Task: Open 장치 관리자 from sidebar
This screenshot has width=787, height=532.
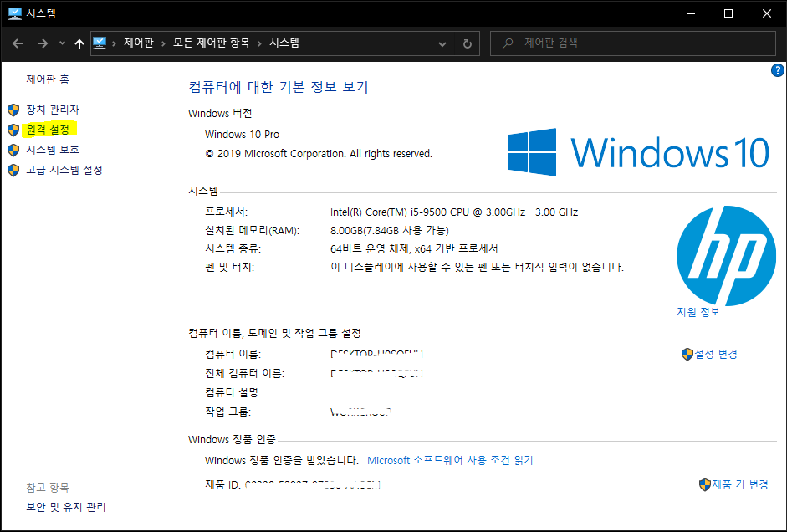Action: point(53,110)
